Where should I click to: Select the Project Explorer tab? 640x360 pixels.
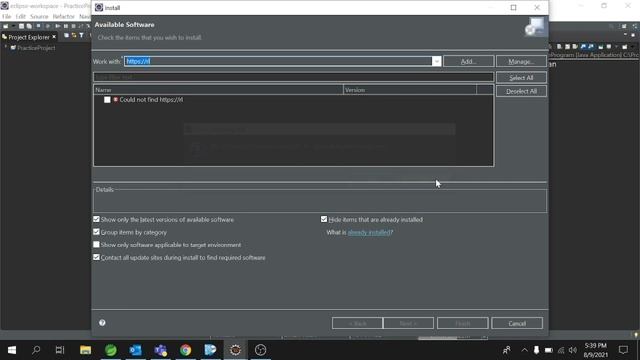pos(29,37)
